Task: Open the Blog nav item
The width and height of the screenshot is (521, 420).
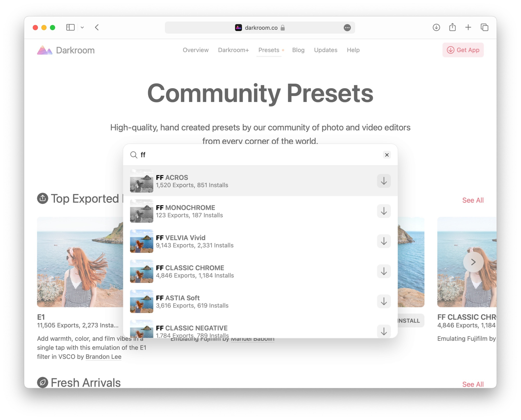Action: pos(298,50)
